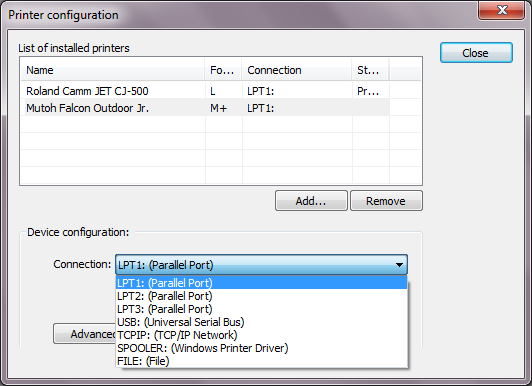Sort printers by Name column header
This screenshot has height=386, width=532.
113,70
